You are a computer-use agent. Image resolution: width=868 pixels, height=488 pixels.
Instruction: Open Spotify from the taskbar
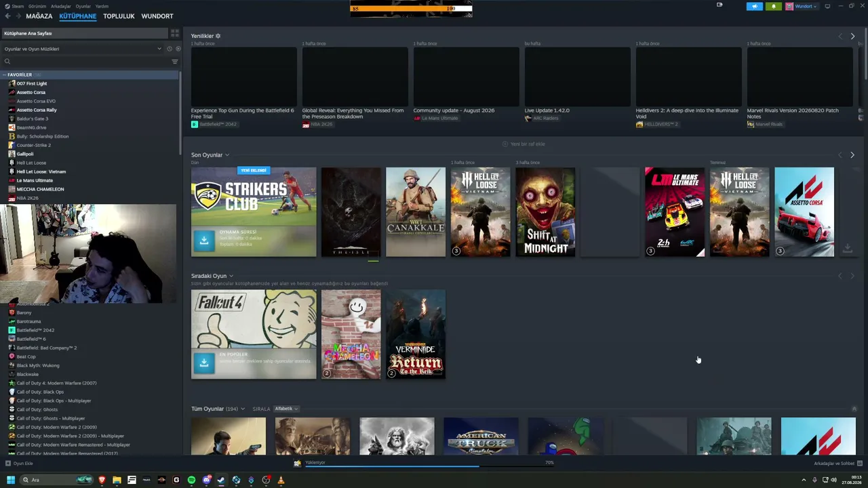[x=191, y=480]
